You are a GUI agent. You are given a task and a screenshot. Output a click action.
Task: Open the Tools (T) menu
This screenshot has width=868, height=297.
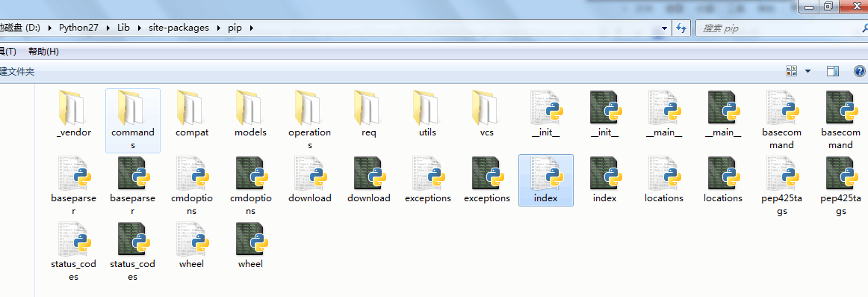pyautogui.click(x=7, y=52)
